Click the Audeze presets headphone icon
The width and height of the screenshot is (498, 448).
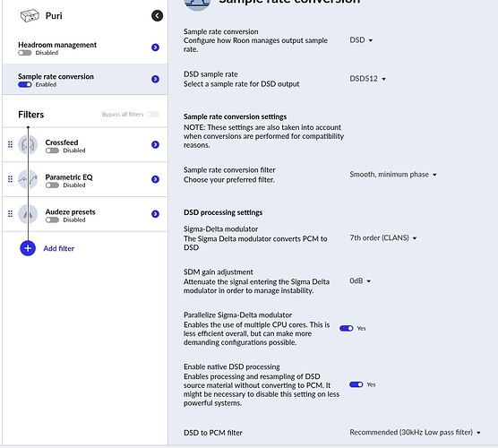28,214
